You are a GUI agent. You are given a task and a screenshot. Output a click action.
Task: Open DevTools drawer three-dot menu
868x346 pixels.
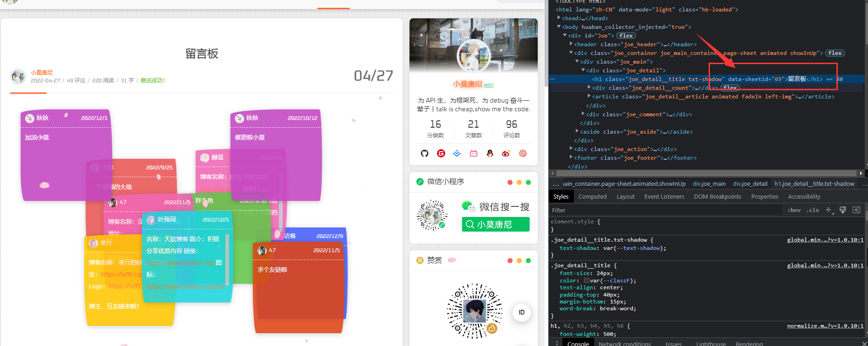(557, 343)
